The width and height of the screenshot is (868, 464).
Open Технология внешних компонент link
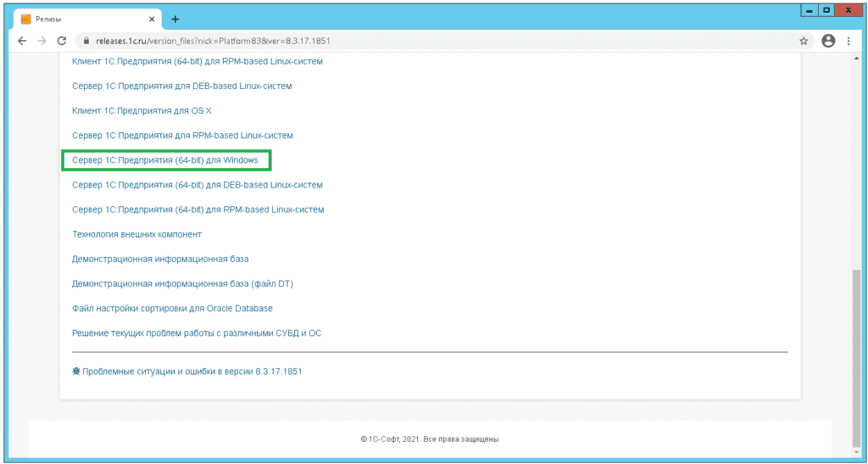pyautogui.click(x=137, y=234)
